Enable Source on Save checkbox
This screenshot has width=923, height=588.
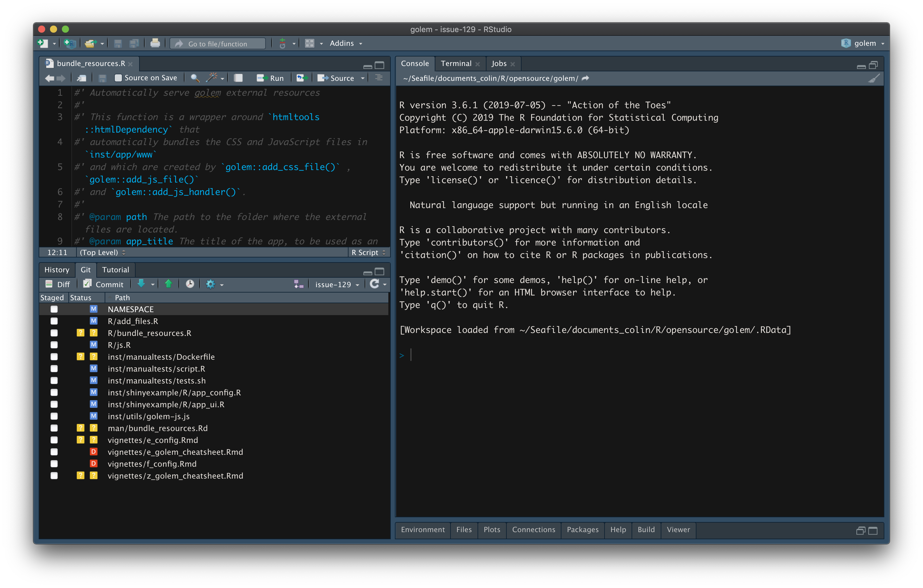pyautogui.click(x=118, y=77)
